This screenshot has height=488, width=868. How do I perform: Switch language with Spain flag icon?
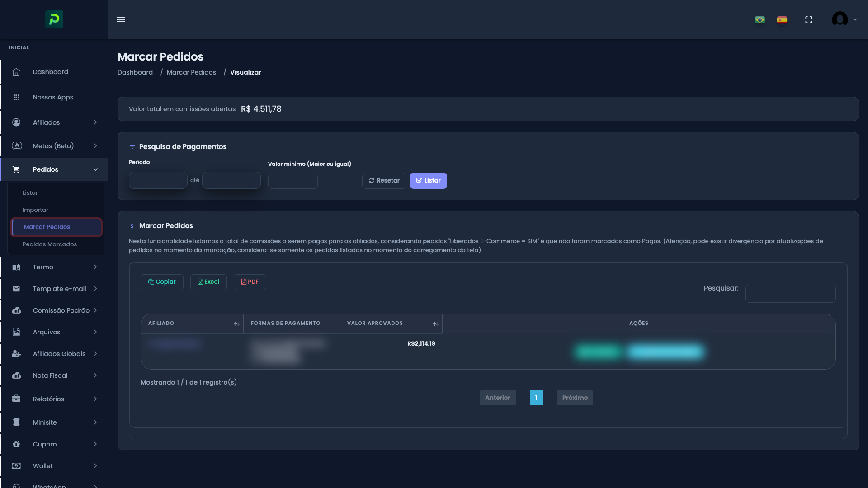(x=782, y=20)
